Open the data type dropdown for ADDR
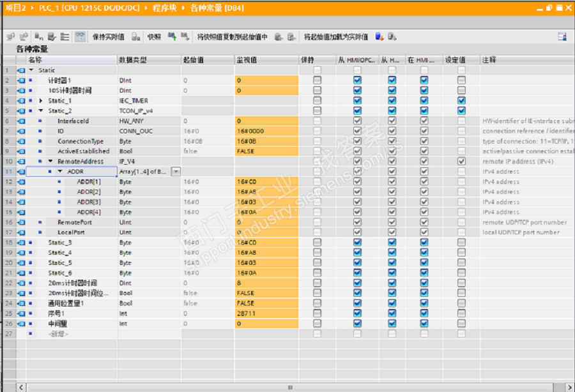The height and width of the screenshot is (392, 575). pos(176,172)
